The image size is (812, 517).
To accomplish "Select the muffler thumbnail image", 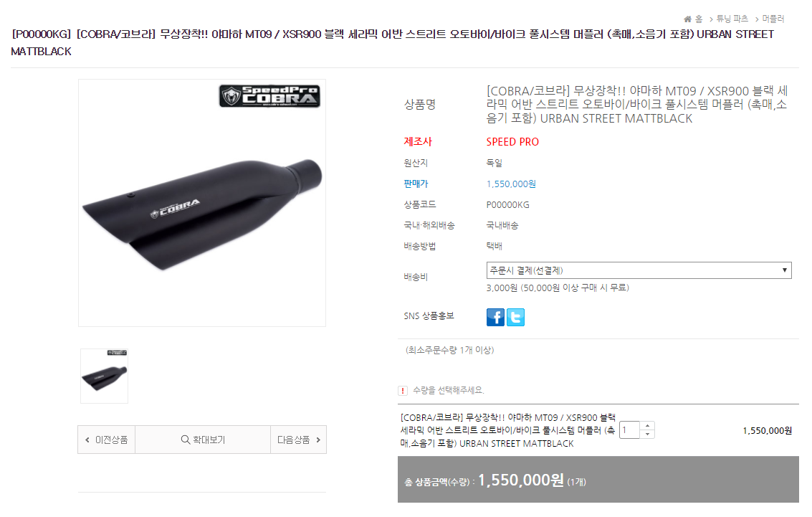I will point(104,376).
